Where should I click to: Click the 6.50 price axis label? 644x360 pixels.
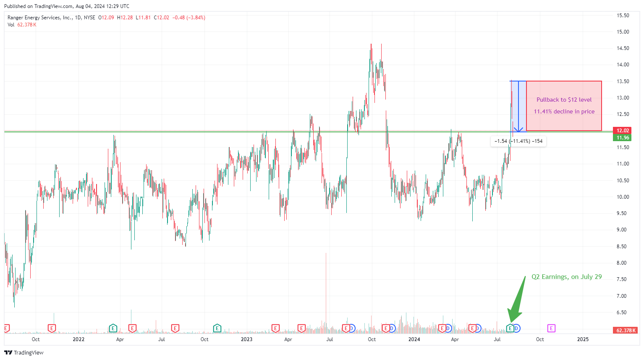tap(621, 313)
